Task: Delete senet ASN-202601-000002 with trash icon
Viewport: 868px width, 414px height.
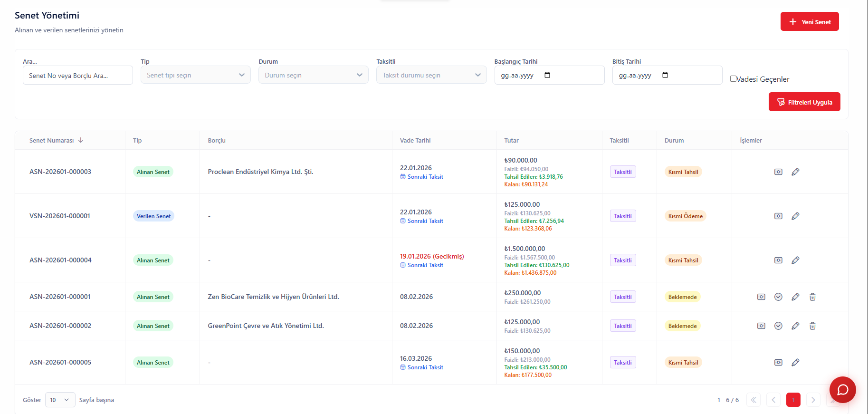Action: click(x=812, y=326)
